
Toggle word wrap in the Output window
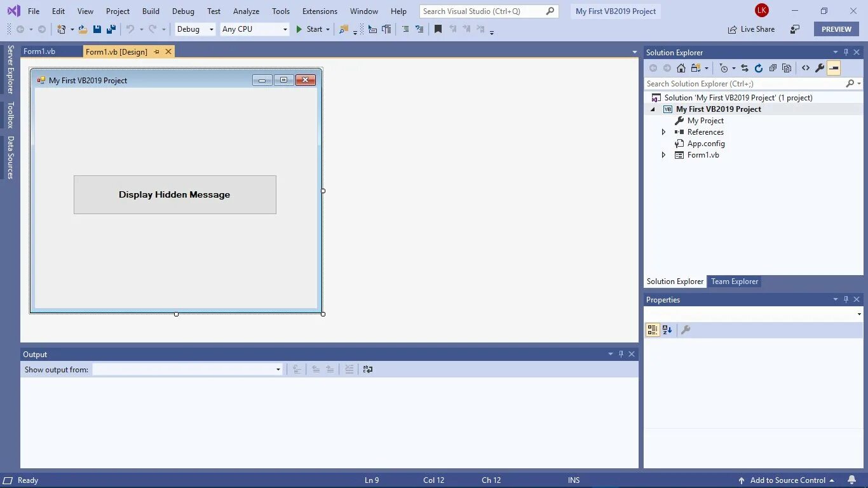pyautogui.click(x=367, y=369)
